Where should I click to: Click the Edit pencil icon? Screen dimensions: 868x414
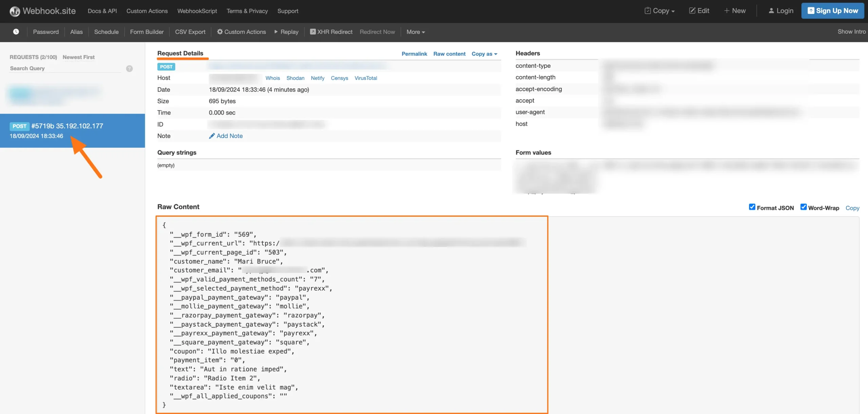click(692, 11)
